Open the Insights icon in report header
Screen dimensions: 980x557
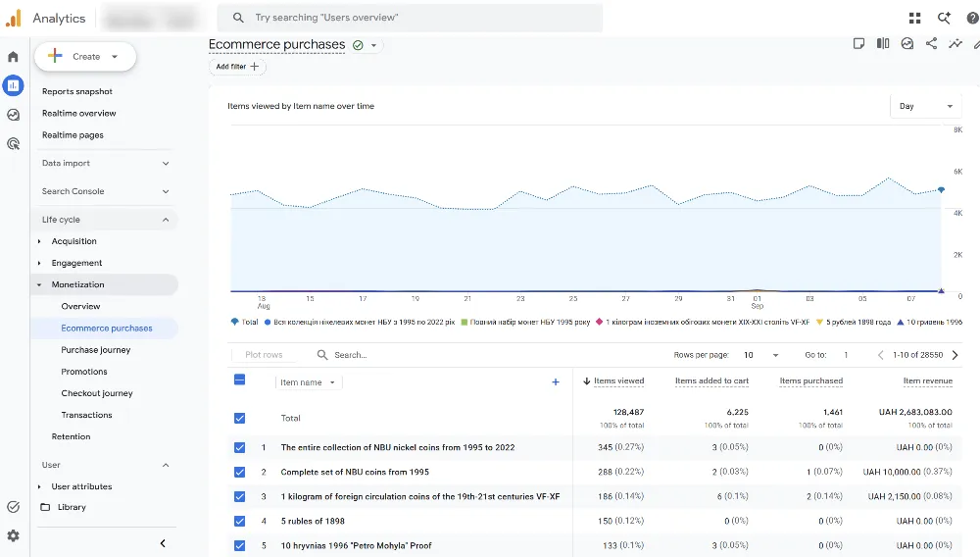[955, 43]
